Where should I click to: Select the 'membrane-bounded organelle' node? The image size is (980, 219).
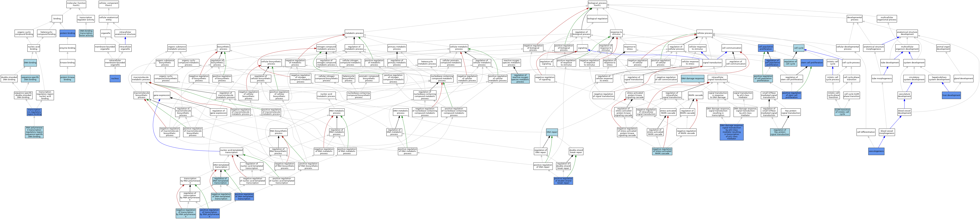coord(105,48)
